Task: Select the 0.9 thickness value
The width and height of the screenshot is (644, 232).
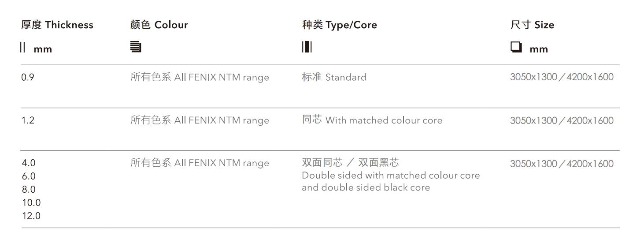Action: coord(28,78)
